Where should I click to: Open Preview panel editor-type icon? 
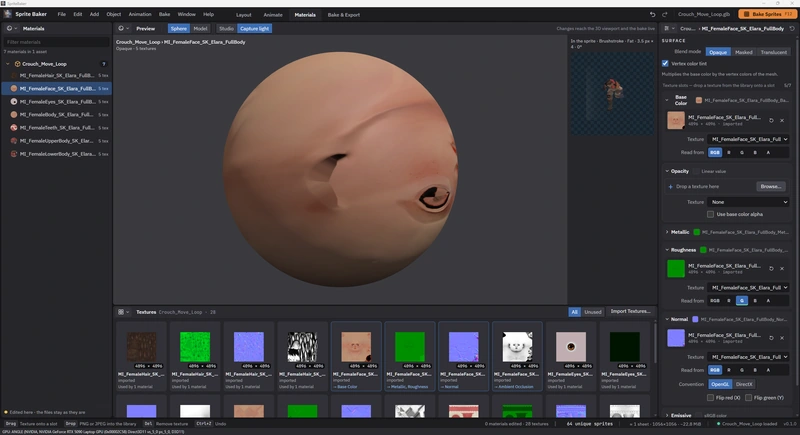click(x=121, y=29)
